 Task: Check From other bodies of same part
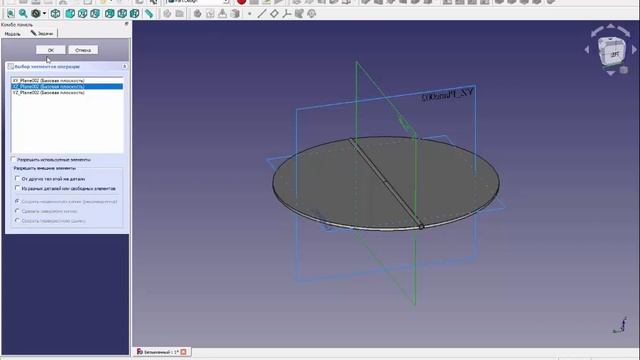[x=17, y=178]
